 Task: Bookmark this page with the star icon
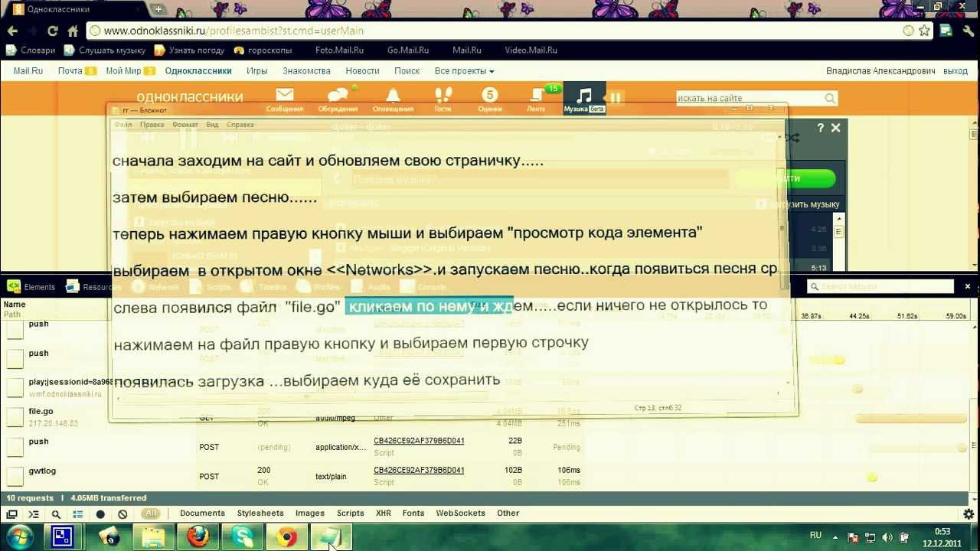click(925, 31)
